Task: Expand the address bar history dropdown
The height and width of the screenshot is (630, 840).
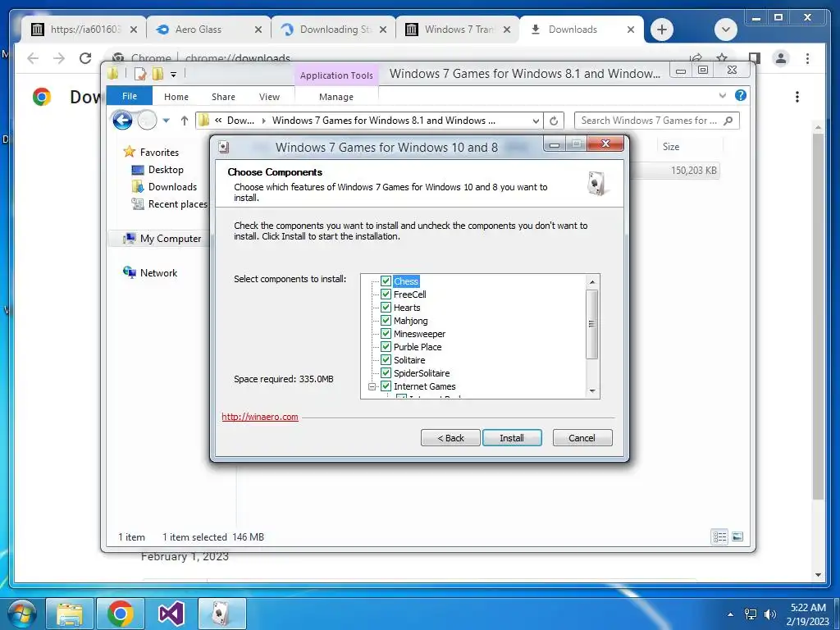Action: 536,121
